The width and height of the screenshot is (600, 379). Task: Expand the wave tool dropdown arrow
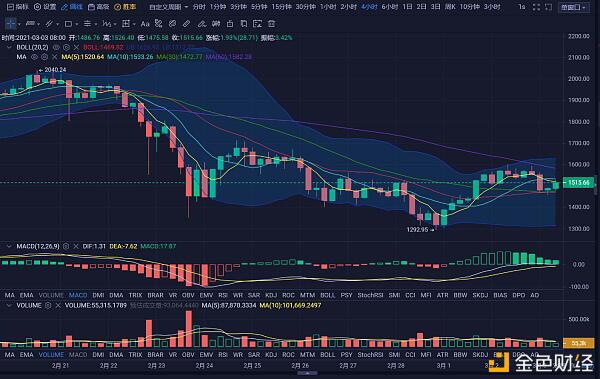(x=115, y=24)
